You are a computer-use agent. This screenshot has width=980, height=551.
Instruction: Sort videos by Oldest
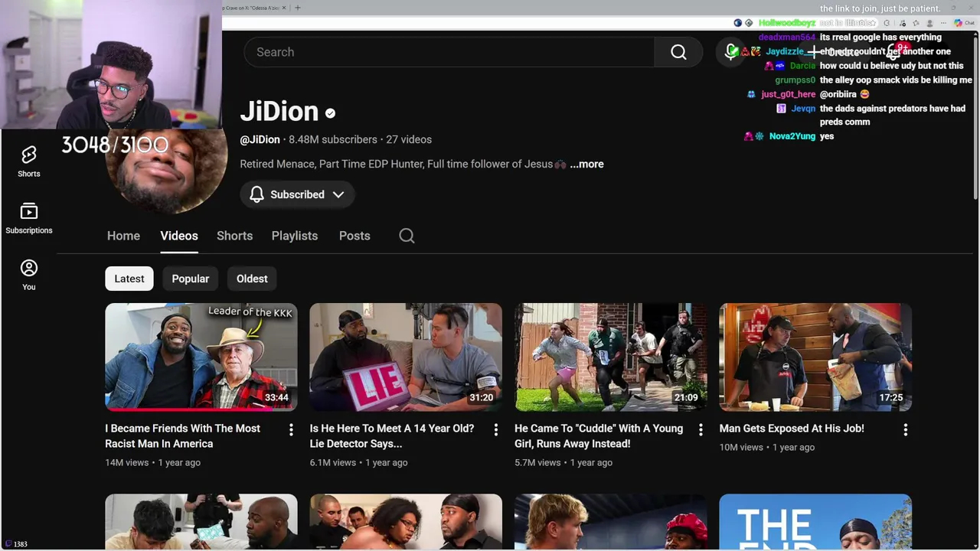[x=252, y=279]
